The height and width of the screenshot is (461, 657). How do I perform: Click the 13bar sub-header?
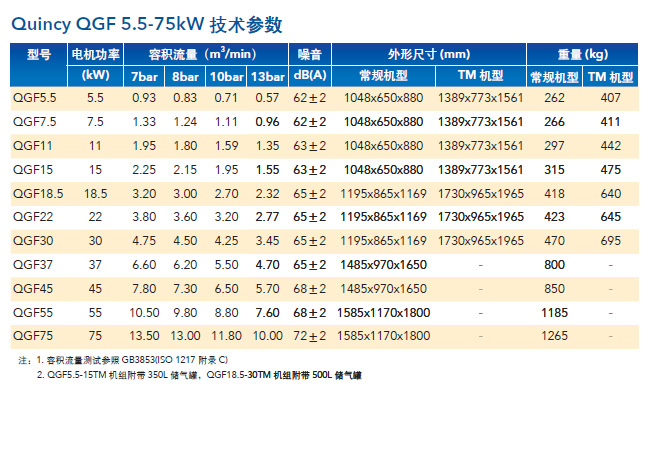click(x=267, y=77)
